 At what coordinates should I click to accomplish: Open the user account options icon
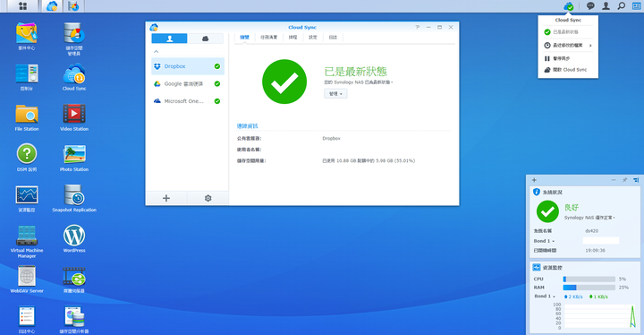coord(606,5)
